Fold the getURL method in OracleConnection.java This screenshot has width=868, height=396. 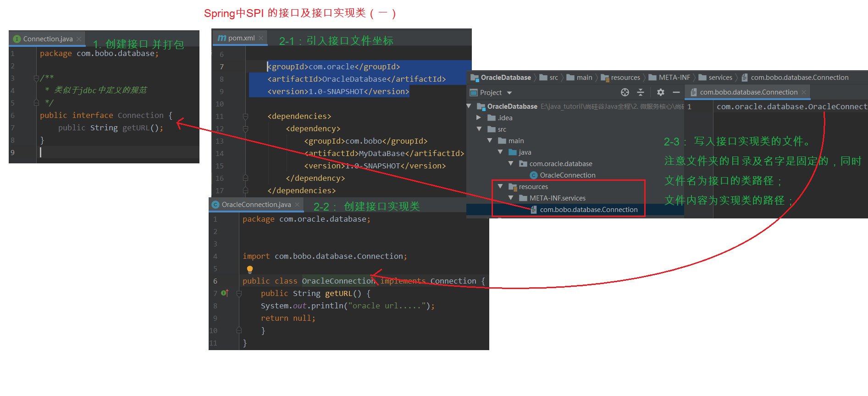pyautogui.click(x=239, y=293)
